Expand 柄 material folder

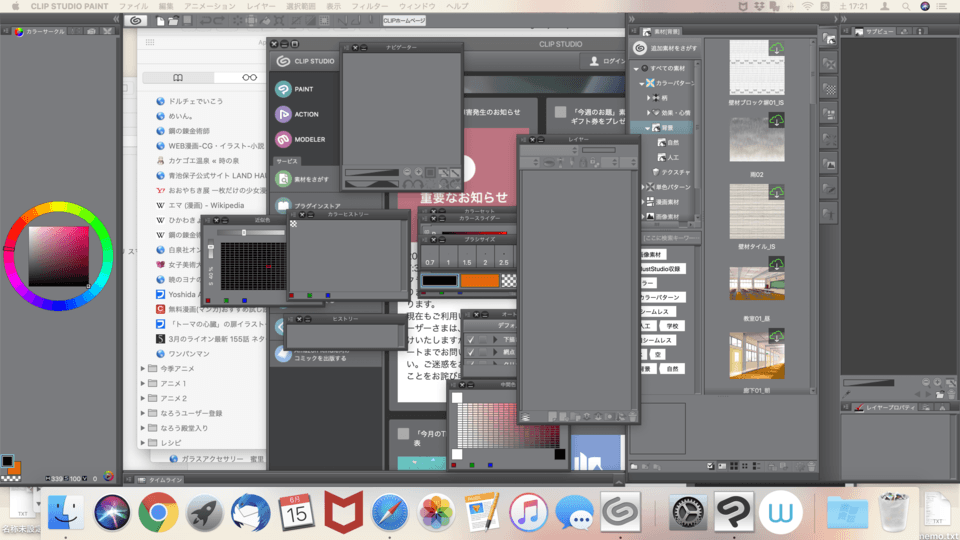648,98
